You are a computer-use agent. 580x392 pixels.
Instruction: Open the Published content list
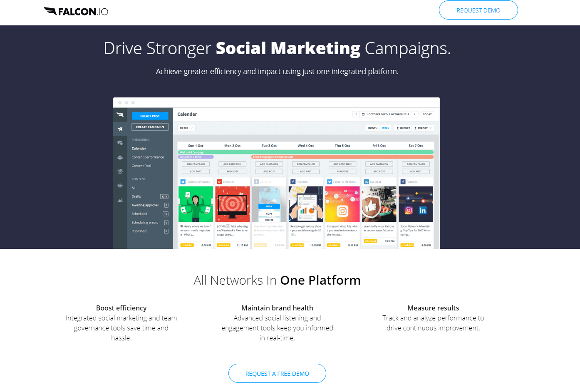(x=150, y=231)
